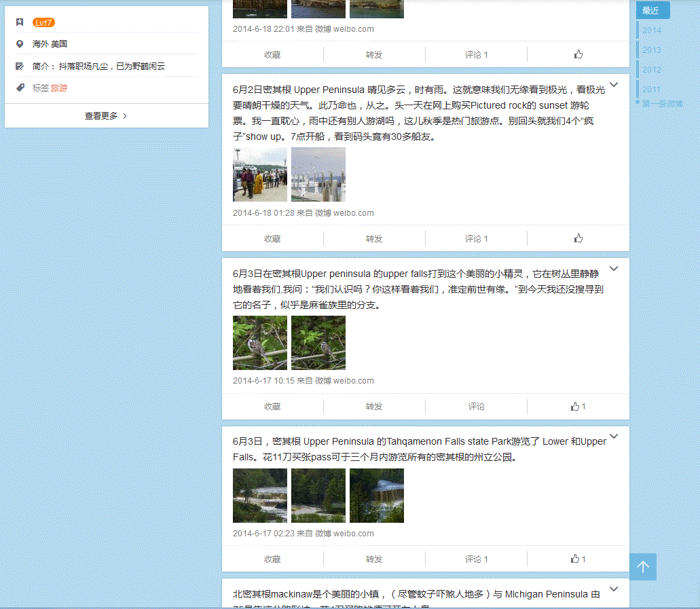This screenshot has width=700, height=609.
Task: Like the bird photo post from June 3
Action: 578,406
